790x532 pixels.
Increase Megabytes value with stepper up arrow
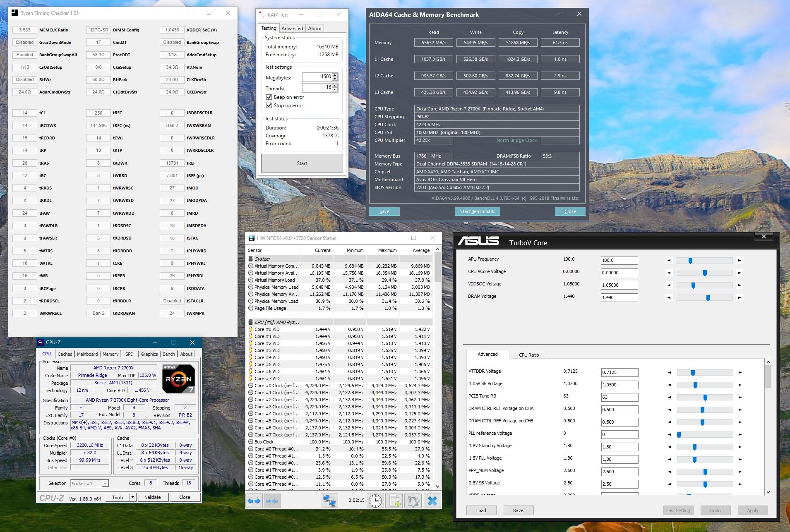tap(335, 75)
